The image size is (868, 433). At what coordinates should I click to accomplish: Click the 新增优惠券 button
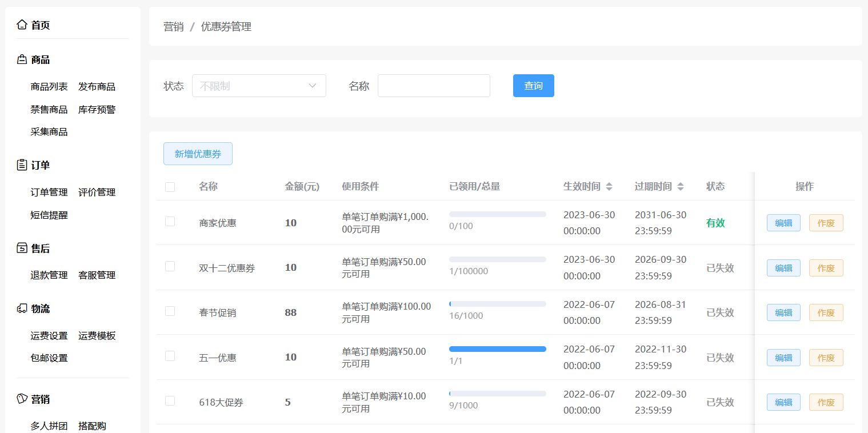pyautogui.click(x=198, y=154)
